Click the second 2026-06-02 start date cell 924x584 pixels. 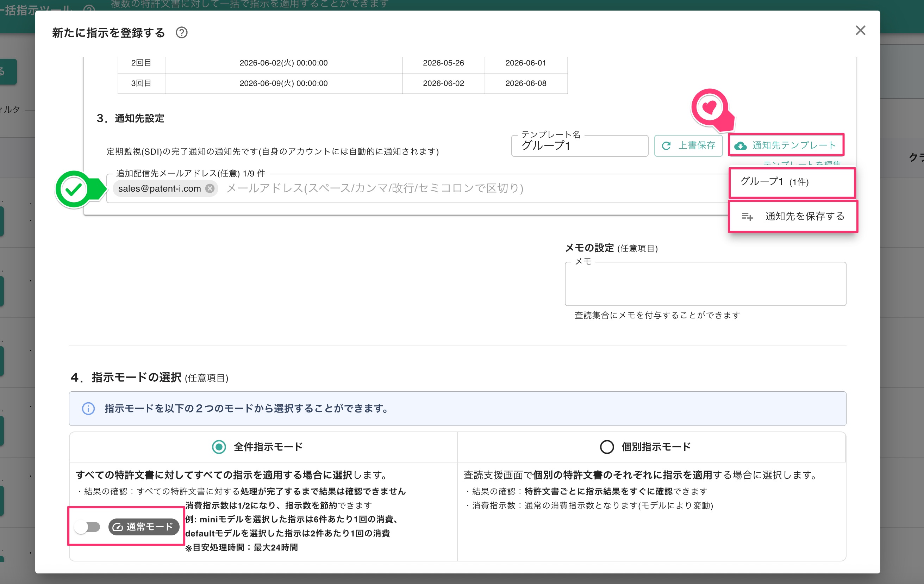tap(443, 83)
